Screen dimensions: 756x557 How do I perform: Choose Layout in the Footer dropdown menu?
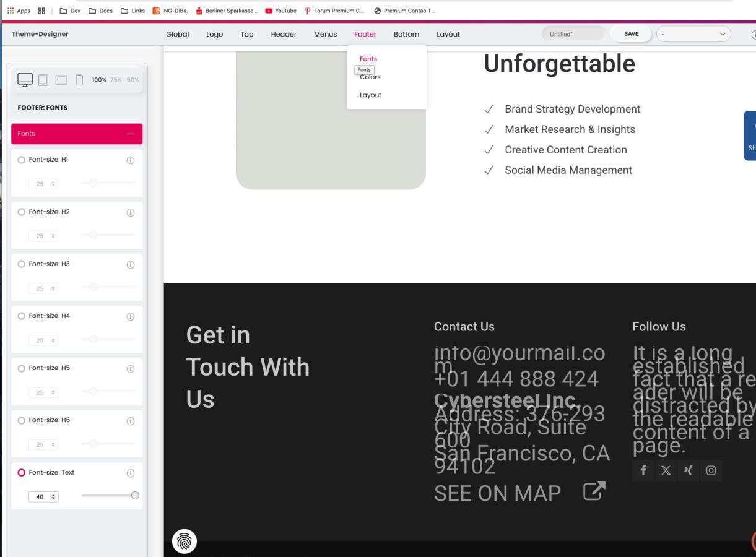click(x=370, y=95)
